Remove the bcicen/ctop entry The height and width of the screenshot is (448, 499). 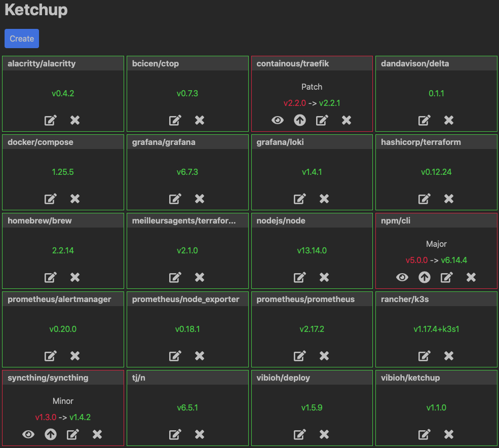pyautogui.click(x=200, y=120)
